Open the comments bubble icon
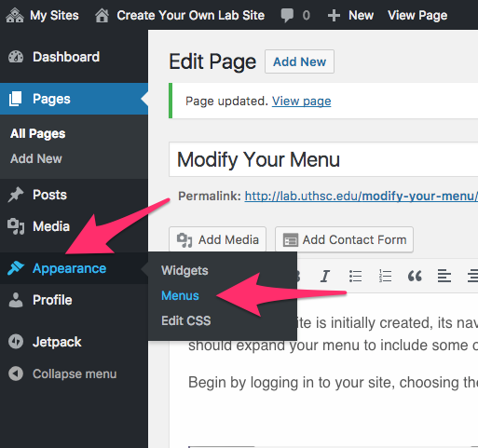Image resolution: width=478 pixels, height=448 pixels. click(287, 15)
